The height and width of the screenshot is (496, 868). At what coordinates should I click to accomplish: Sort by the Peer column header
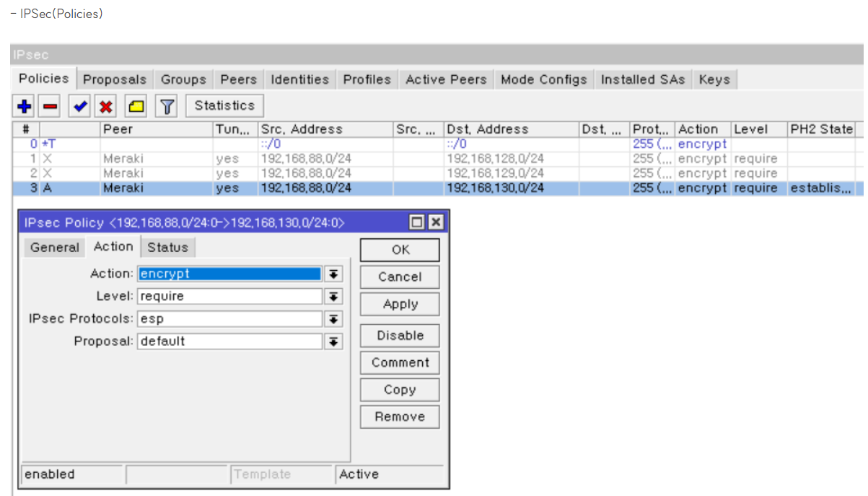point(157,130)
